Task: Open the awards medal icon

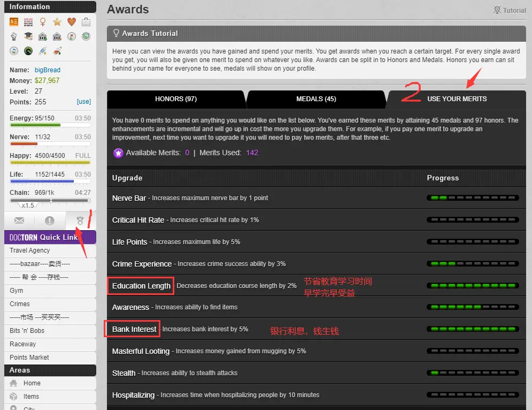Action: [x=80, y=221]
